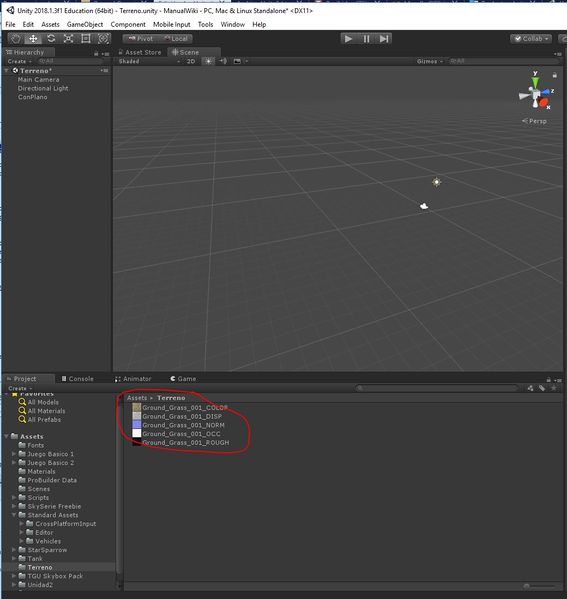Open the Console tab

(78, 379)
